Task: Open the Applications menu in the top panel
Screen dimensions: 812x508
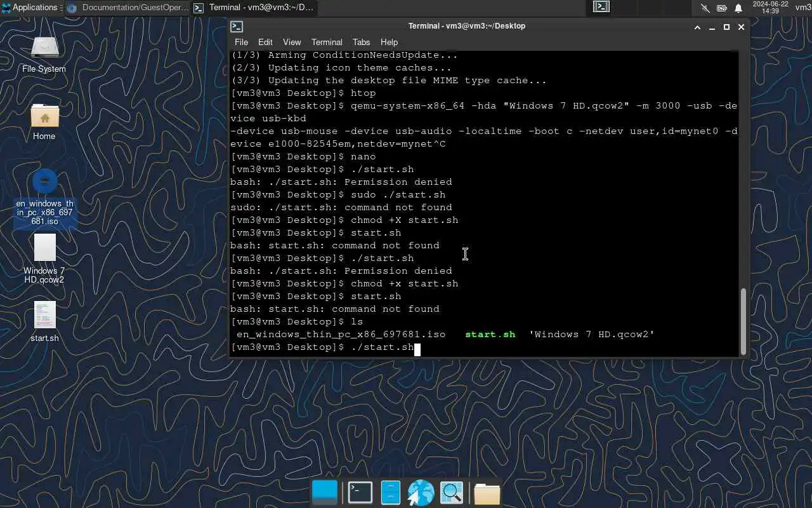Action: click(29, 8)
